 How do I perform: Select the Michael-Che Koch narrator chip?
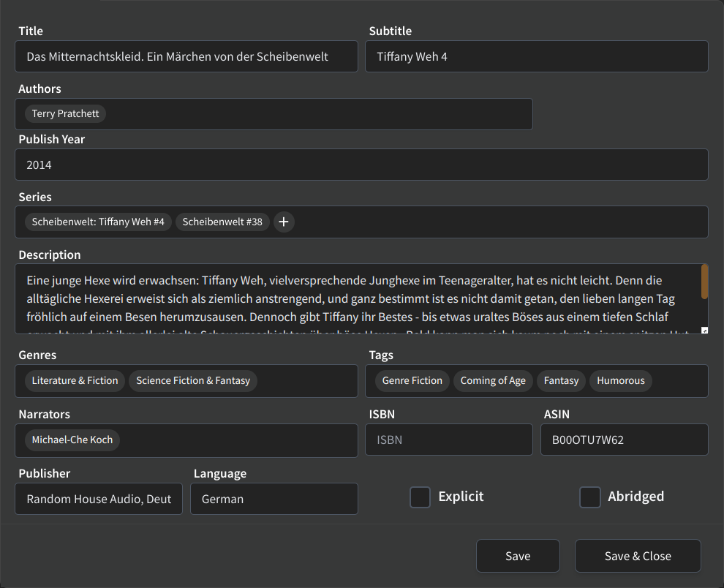[72, 440]
